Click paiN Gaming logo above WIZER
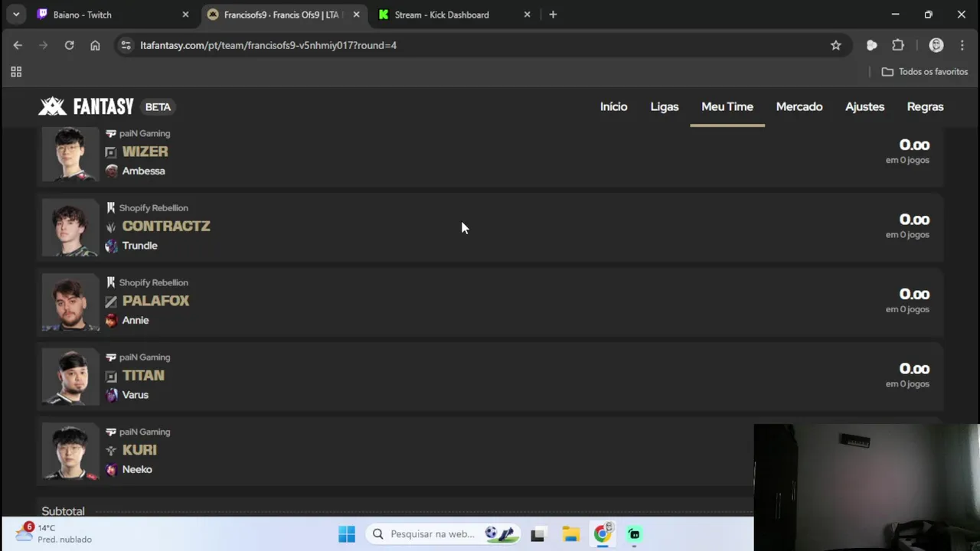The image size is (980, 551). (x=110, y=133)
